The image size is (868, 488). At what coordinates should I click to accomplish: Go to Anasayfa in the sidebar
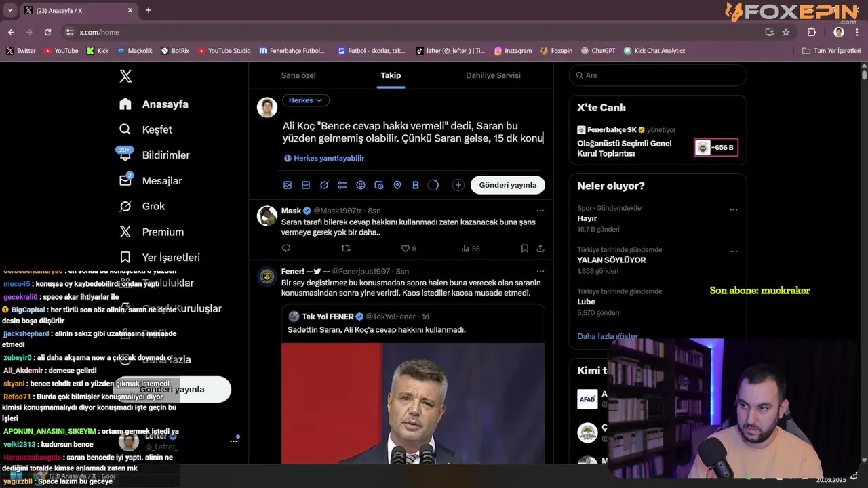[154, 104]
